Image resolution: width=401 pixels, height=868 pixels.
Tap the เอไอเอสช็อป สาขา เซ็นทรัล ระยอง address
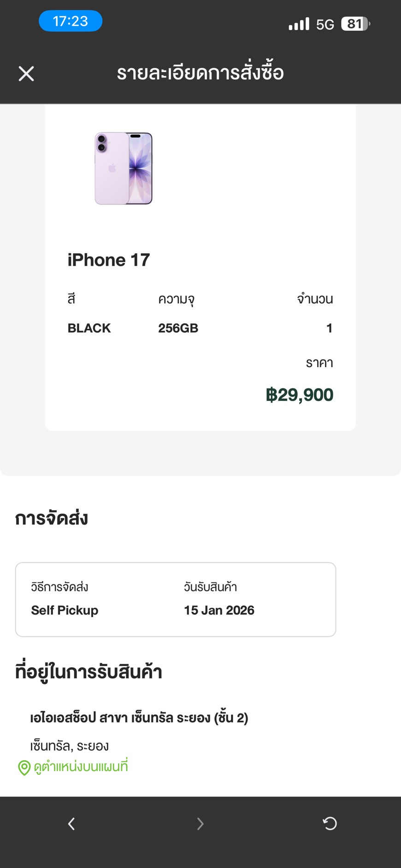point(139,718)
